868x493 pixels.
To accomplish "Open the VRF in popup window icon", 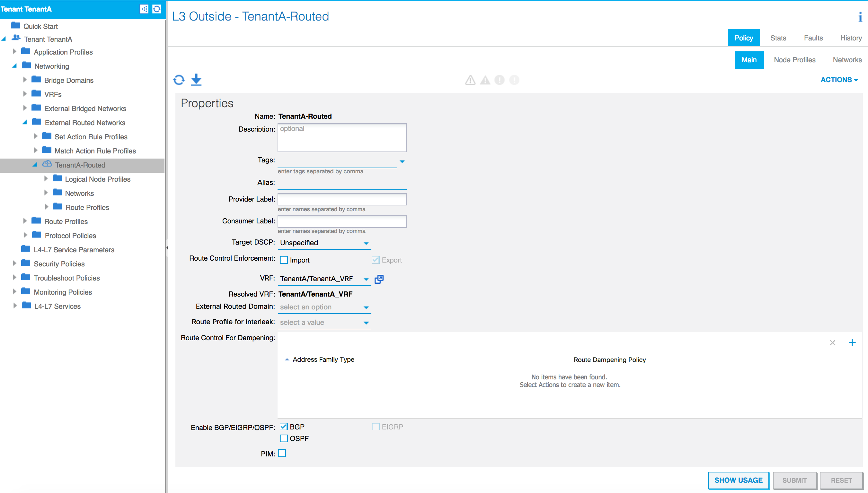I will [x=379, y=279].
